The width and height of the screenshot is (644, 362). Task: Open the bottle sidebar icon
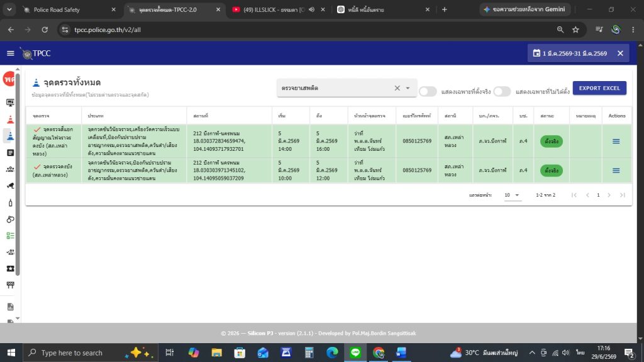[10, 203]
